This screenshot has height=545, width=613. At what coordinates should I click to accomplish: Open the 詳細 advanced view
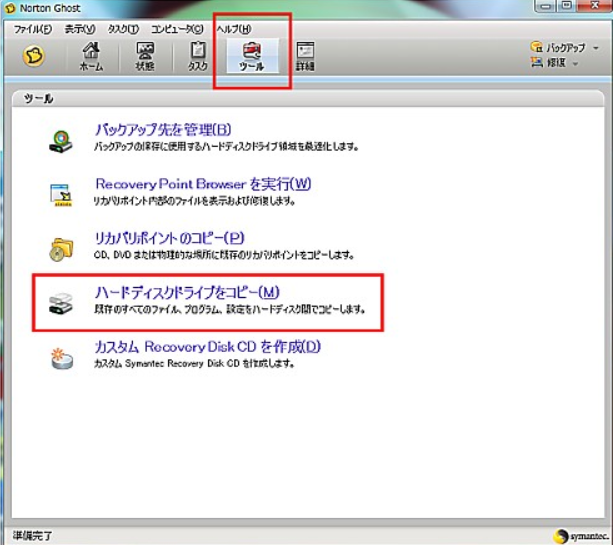tap(305, 56)
